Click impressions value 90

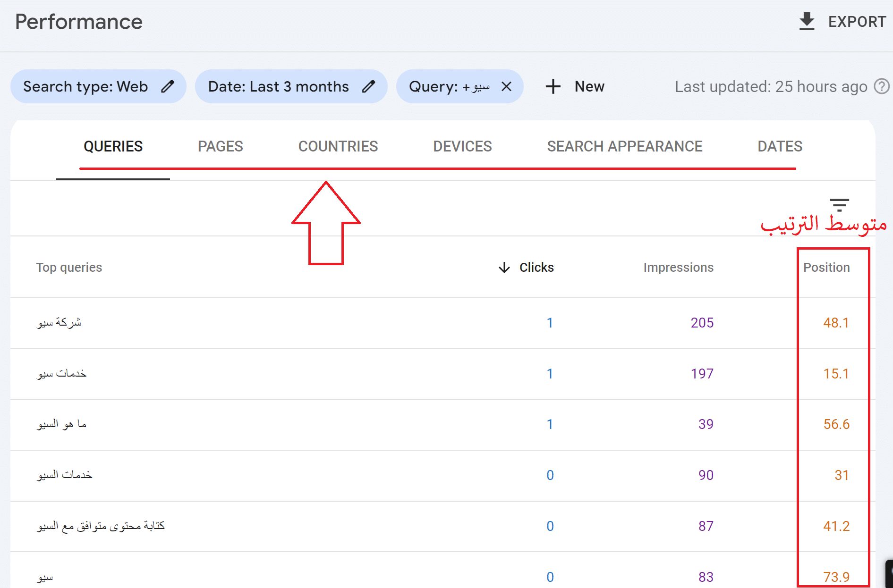coord(706,475)
